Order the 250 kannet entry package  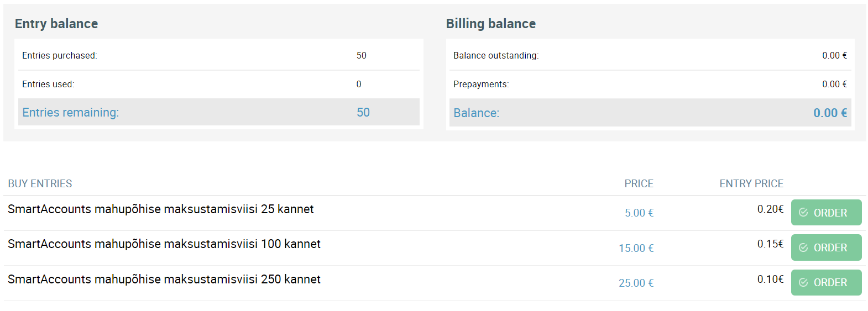[826, 282]
